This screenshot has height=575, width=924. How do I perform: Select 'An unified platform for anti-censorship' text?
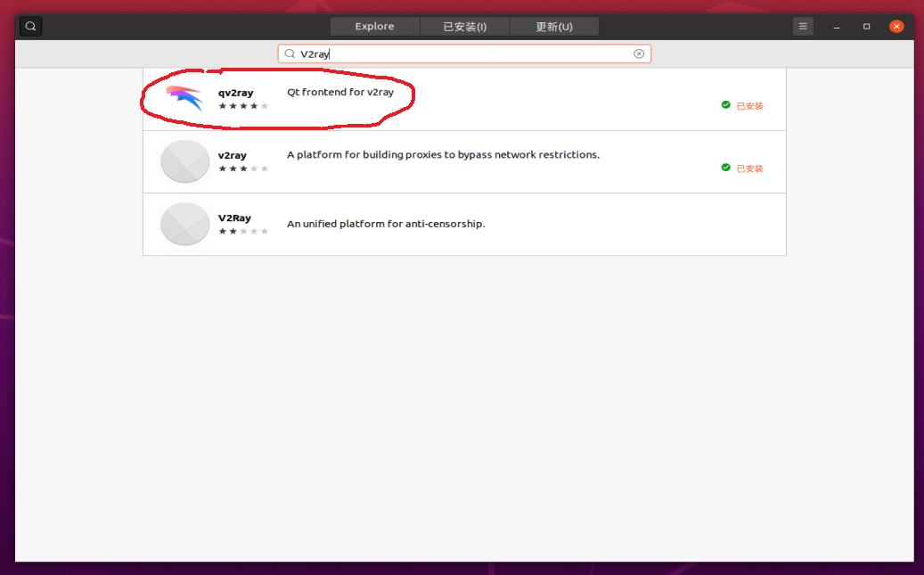click(386, 224)
